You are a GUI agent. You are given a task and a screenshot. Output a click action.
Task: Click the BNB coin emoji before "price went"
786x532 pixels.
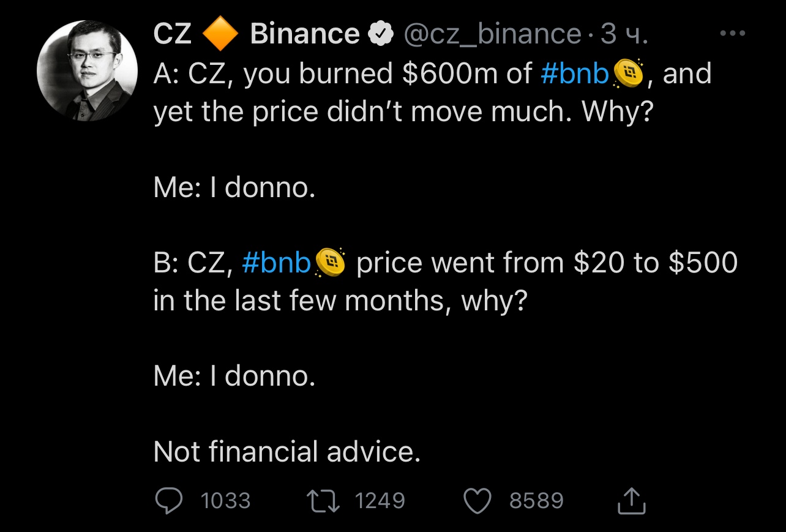coord(331,263)
